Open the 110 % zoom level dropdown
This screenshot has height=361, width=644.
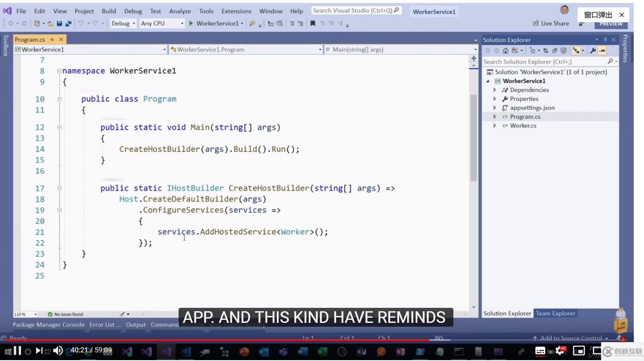[x=25, y=314]
